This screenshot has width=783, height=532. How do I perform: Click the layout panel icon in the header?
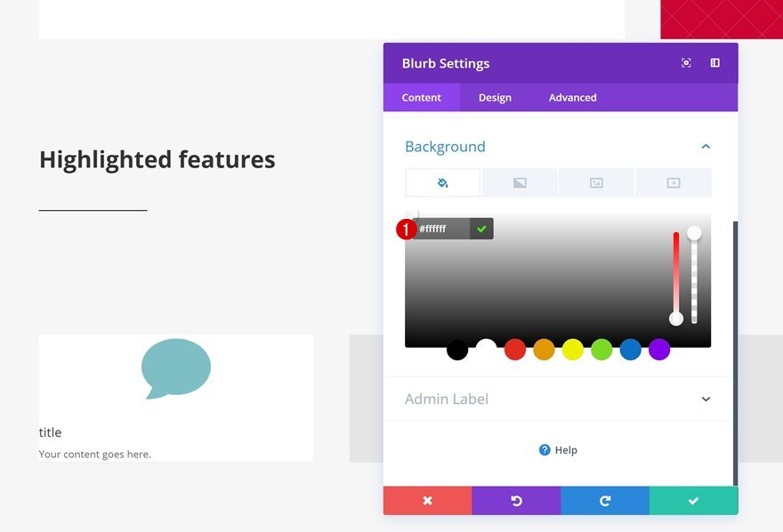coord(714,62)
